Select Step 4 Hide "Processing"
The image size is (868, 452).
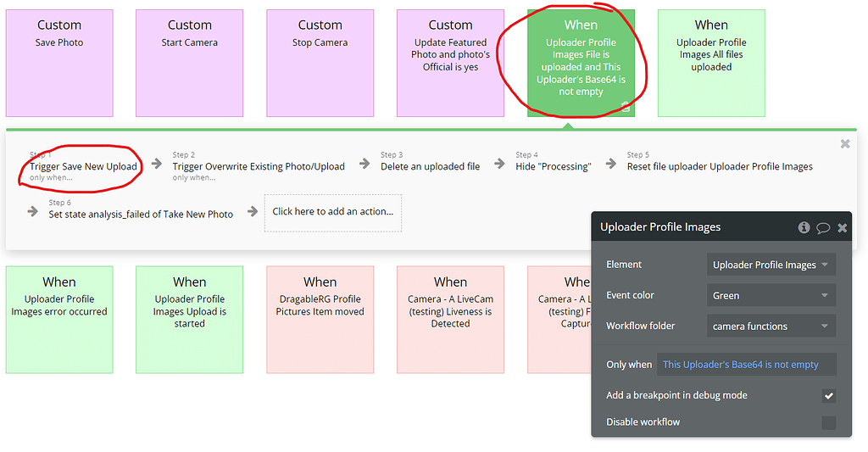553,161
